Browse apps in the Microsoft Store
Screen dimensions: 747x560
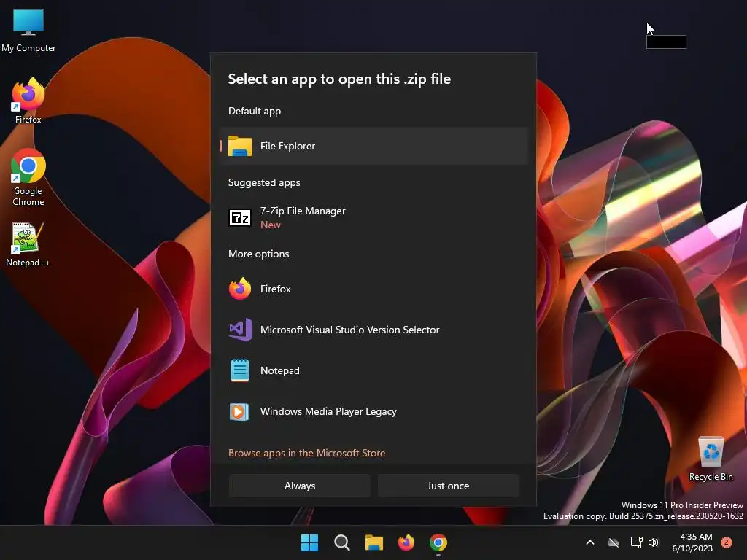(x=307, y=453)
